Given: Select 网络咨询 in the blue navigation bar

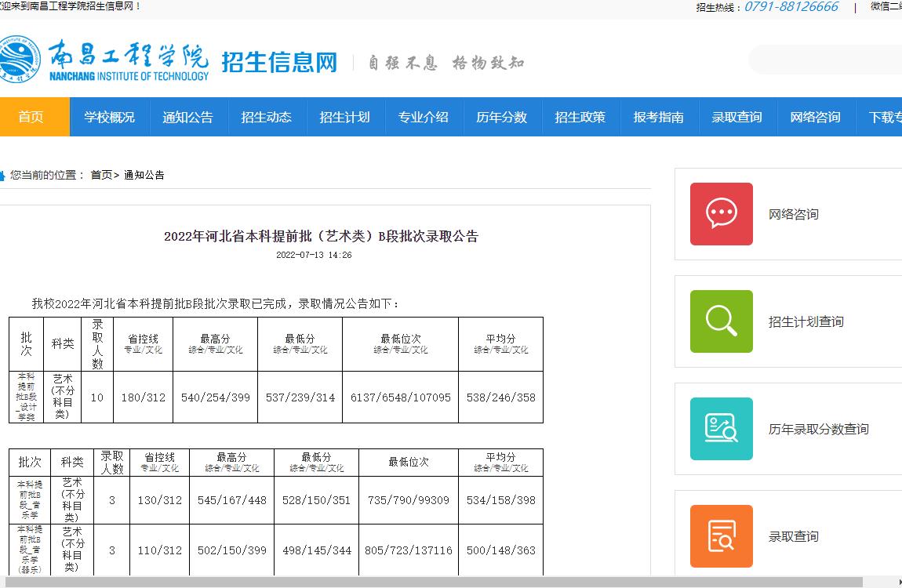Looking at the screenshot, I should [815, 118].
